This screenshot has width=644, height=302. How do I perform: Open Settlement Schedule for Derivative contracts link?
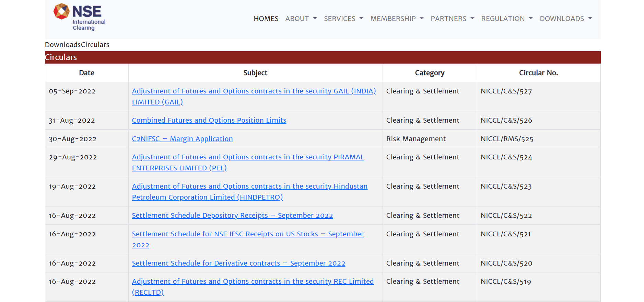point(238,263)
